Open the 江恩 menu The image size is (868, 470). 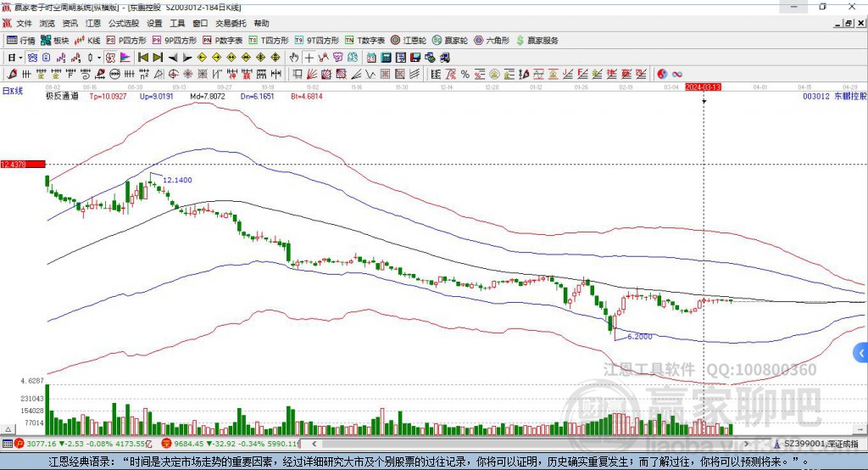(93, 23)
